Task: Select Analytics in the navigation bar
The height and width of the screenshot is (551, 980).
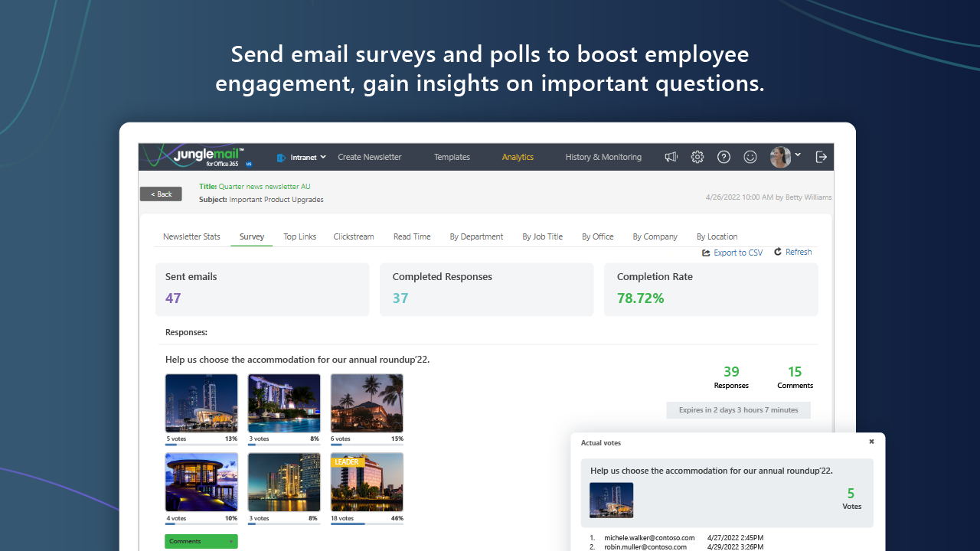Action: click(518, 157)
